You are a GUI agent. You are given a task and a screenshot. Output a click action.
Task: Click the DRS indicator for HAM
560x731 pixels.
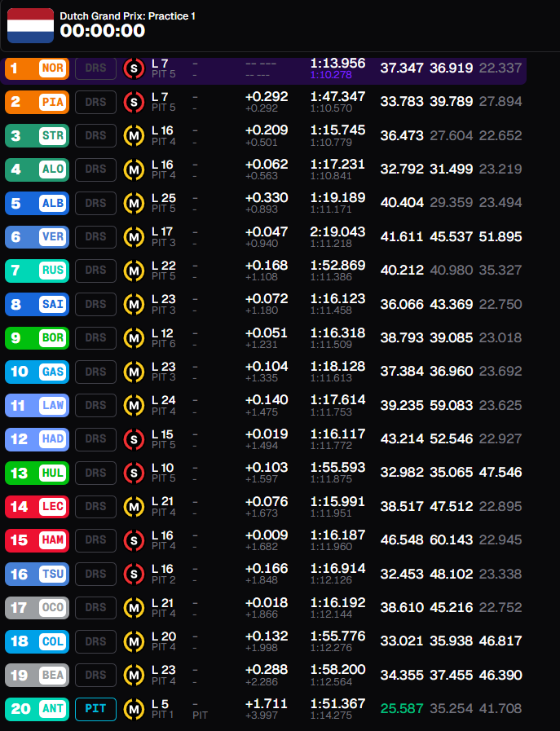pos(95,539)
